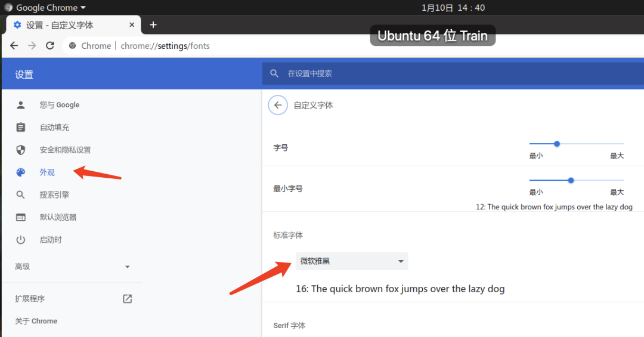
Task: Click the 字号 label
Action: tap(280, 147)
